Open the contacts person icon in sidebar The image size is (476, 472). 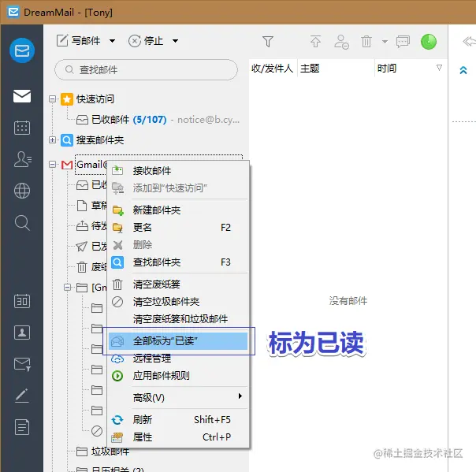pos(23,159)
